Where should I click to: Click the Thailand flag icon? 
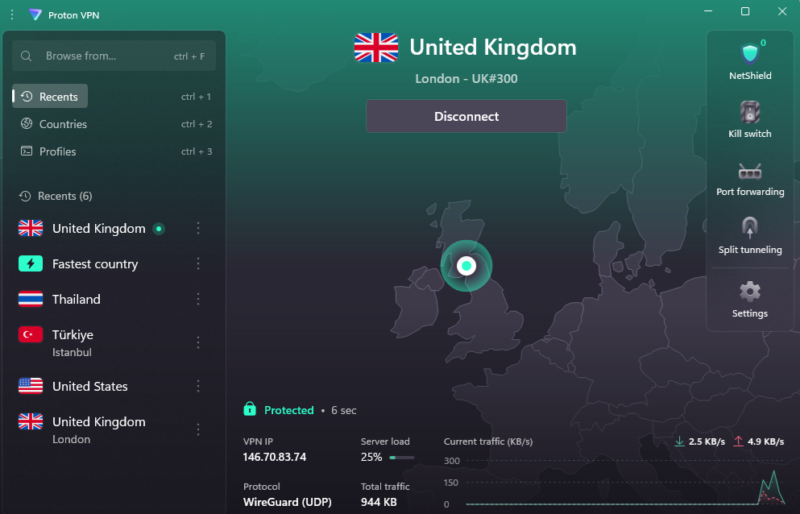point(31,299)
